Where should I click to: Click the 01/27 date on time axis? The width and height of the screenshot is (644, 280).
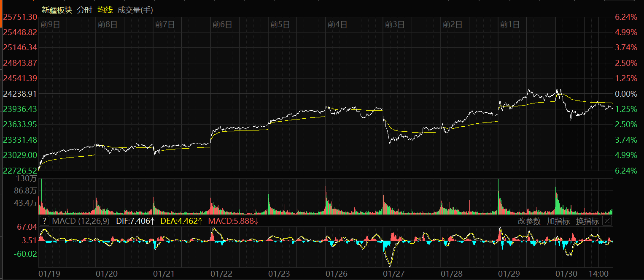393,274
